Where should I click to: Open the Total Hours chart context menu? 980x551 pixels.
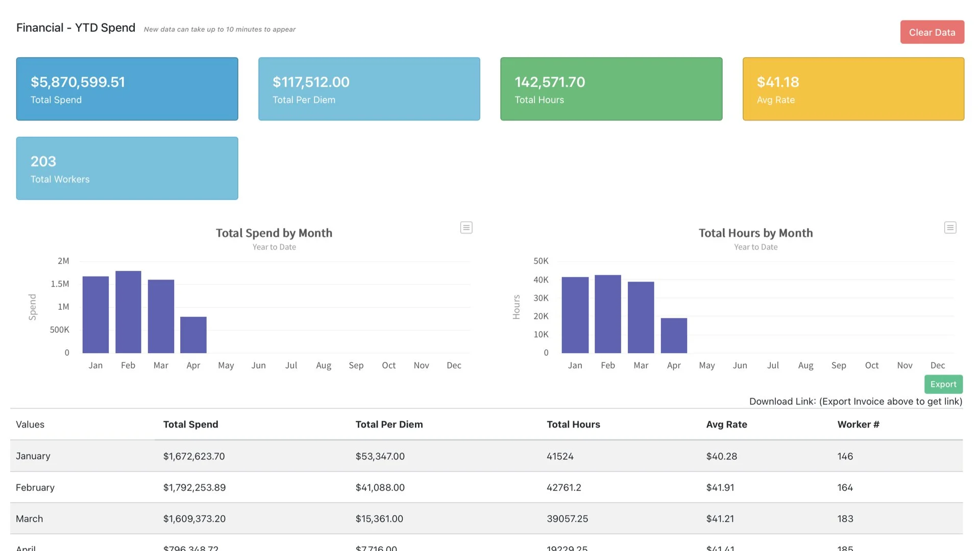[950, 228]
